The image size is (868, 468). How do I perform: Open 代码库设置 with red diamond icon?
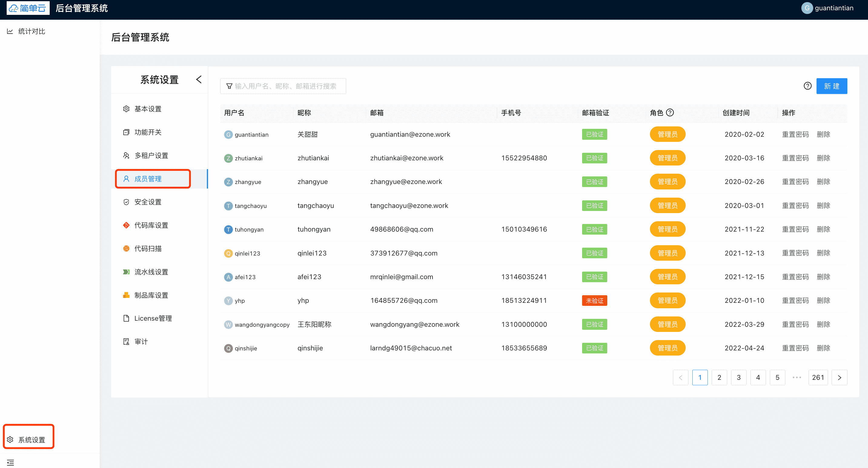151,225
